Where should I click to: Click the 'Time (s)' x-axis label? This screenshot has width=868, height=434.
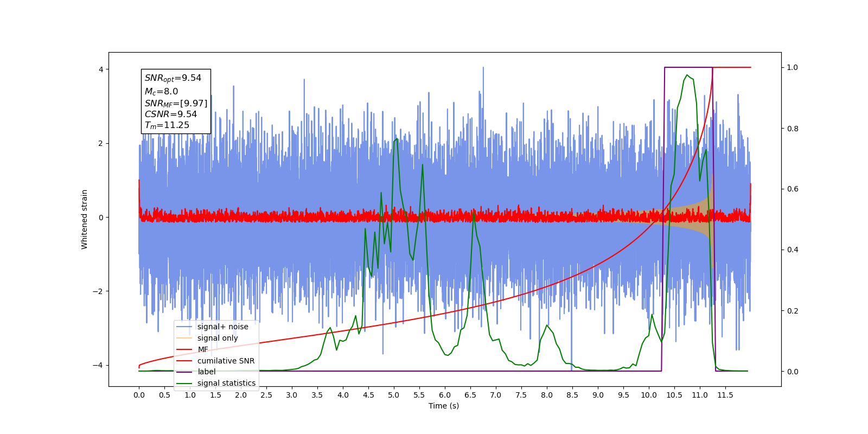pyautogui.click(x=444, y=406)
